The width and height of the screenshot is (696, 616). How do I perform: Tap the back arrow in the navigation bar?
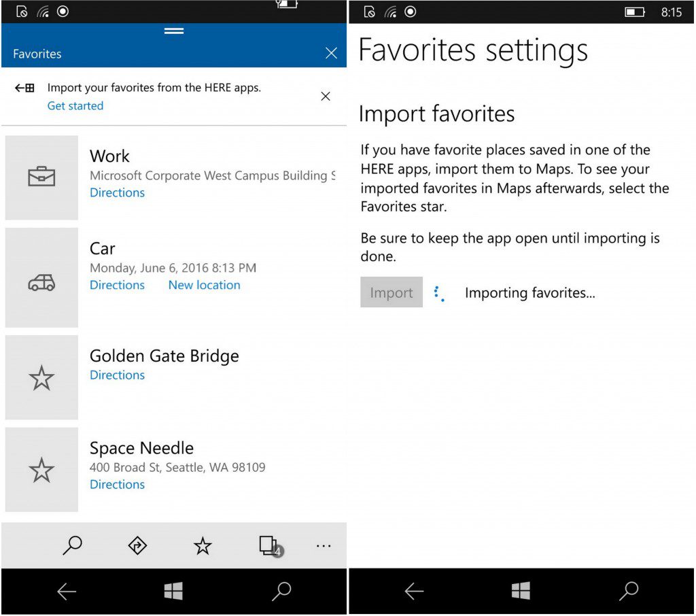67,591
